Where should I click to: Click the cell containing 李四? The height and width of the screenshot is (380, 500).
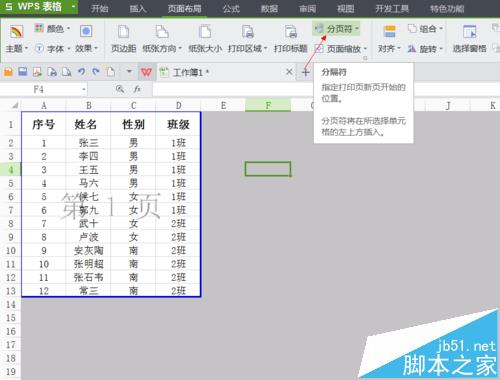click(88, 156)
